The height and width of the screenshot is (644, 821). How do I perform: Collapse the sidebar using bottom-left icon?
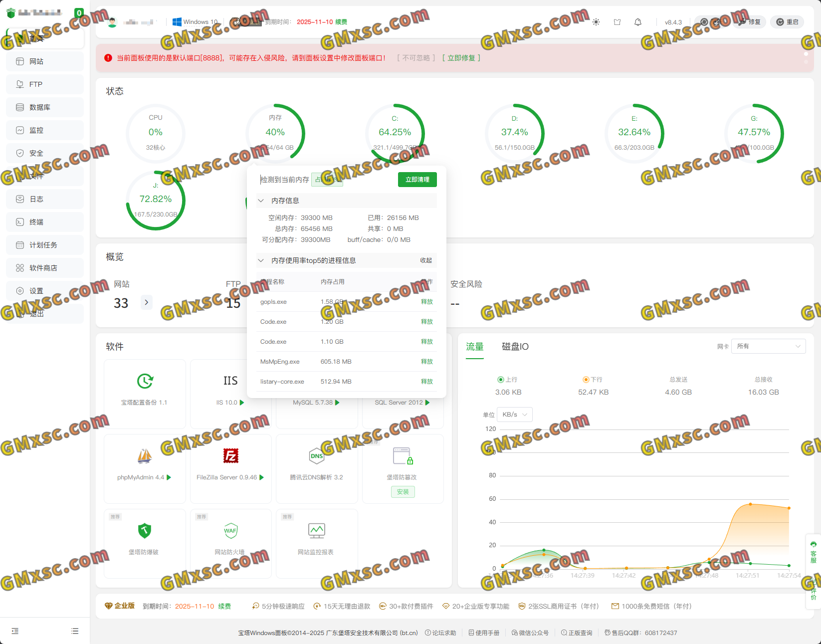[x=15, y=631]
